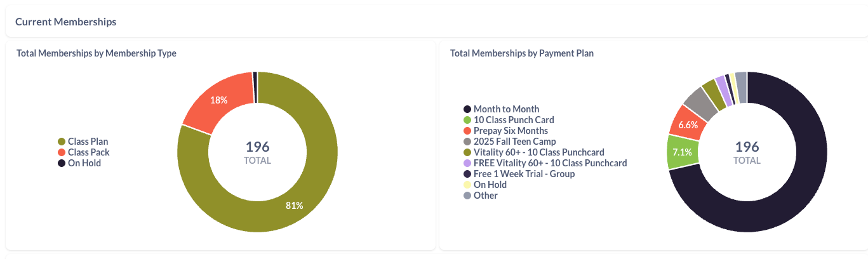
Task: Select the 6.6% Prepay Six Months slice
Action: pyautogui.click(x=688, y=124)
